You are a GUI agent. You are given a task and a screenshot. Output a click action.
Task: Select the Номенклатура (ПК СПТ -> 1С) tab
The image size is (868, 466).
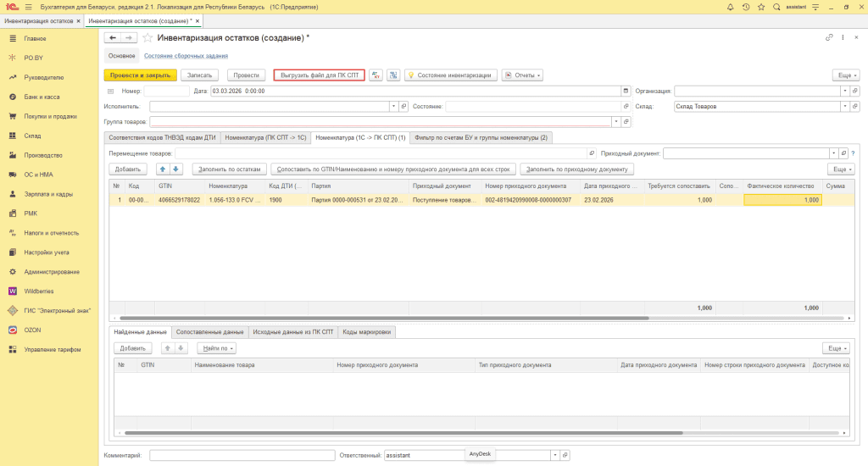point(265,137)
